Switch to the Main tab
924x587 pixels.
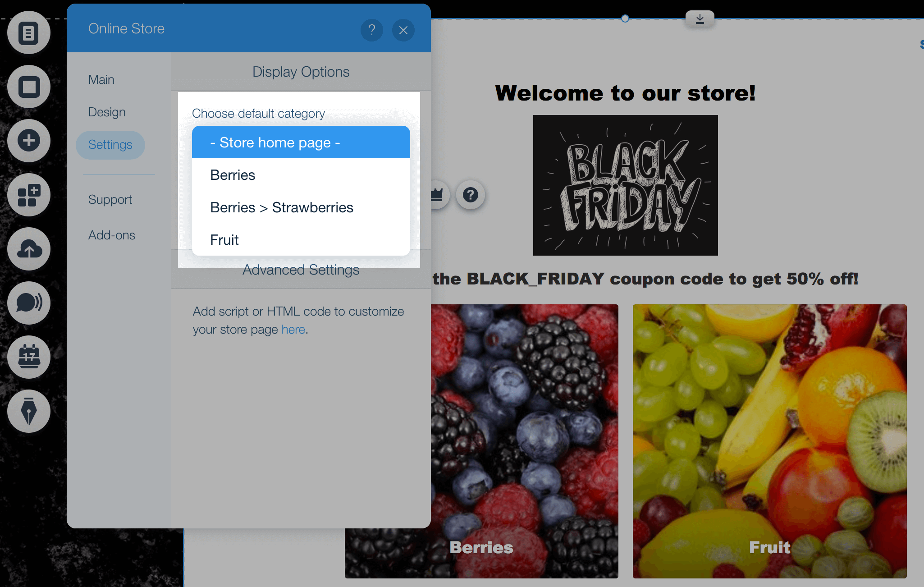pos(101,80)
